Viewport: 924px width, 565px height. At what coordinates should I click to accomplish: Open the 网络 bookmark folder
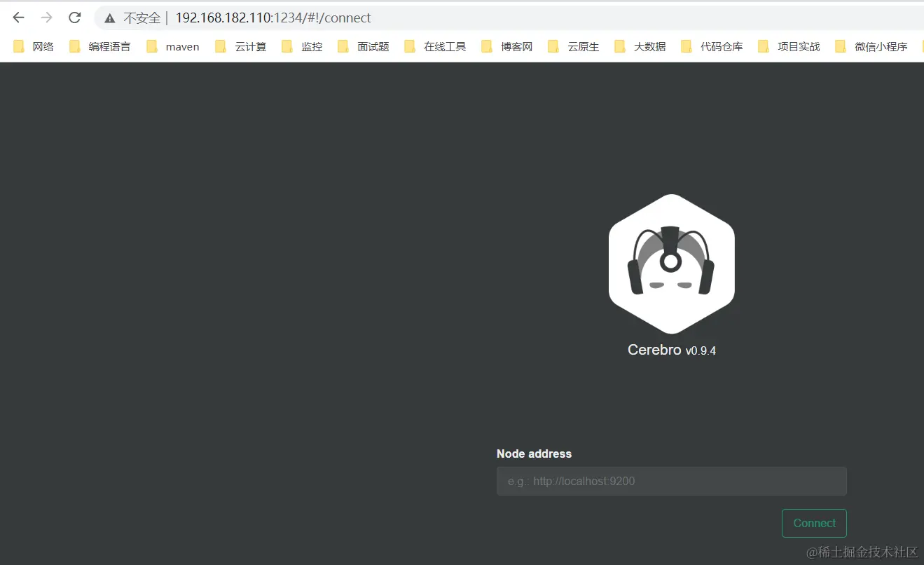click(x=34, y=46)
